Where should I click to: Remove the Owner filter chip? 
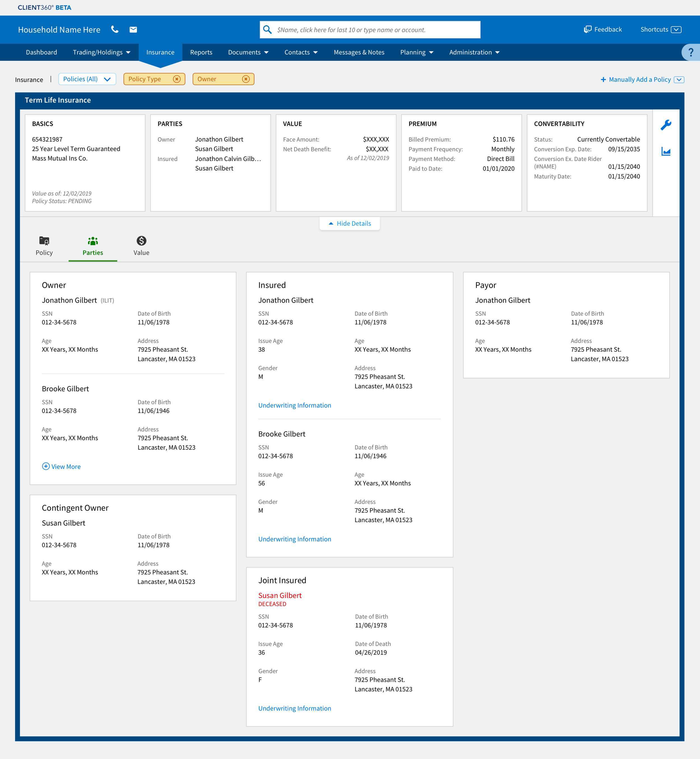coord(246,79)
